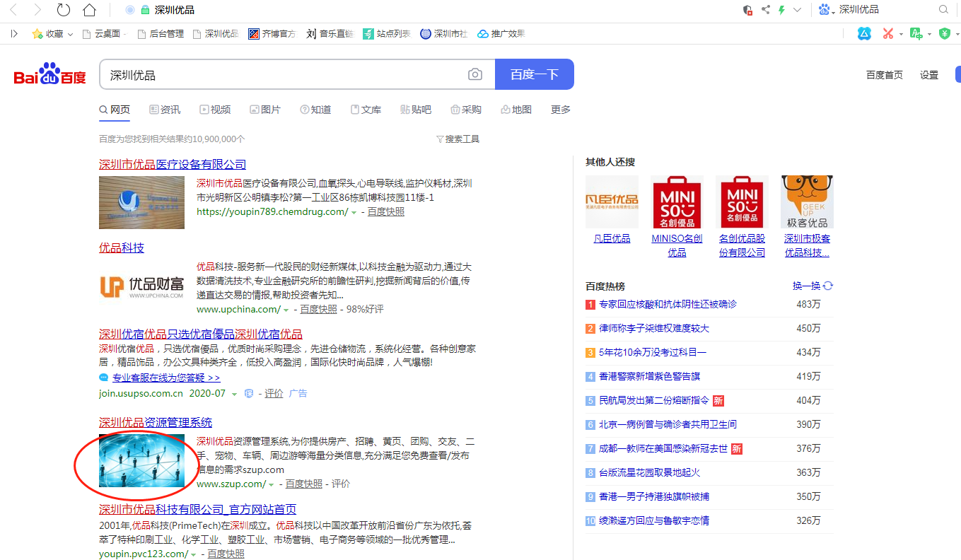
Task: Go to the browser home page icon
Action: [89, 10]
